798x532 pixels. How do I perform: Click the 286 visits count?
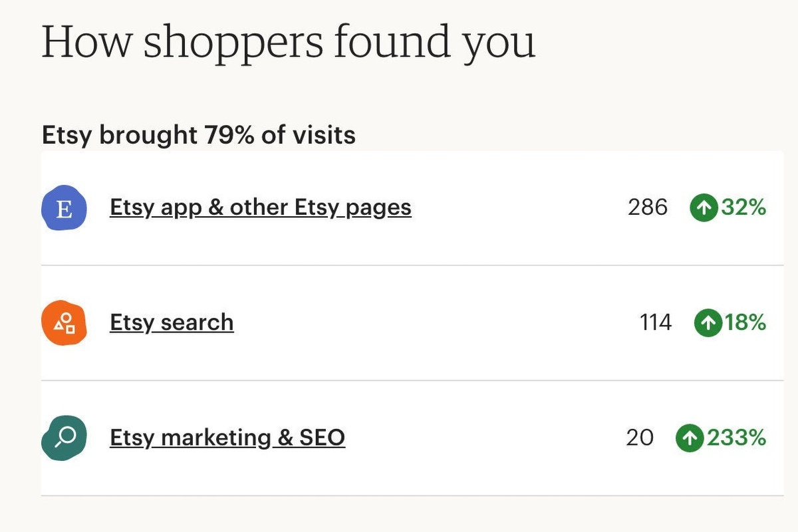click(647, 208)
